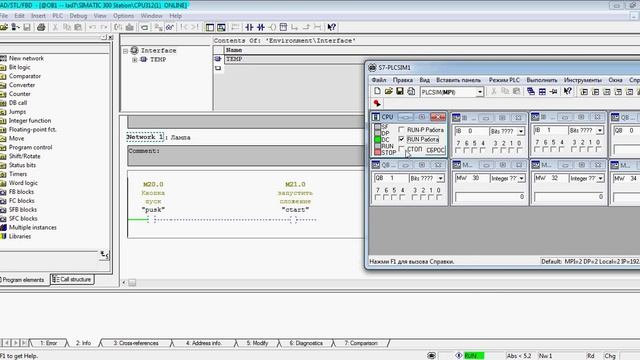Open the Выполнить menu in PLCSIM
This screenshot has height=360, width=640.
point(542,80)
